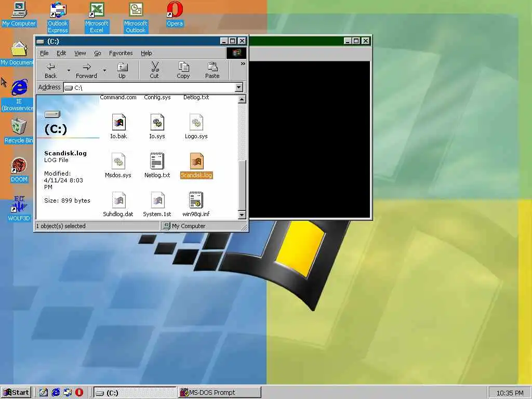The height and width of the screenshot is (399, 532).
Task: Click the Cut scissors toolbar button
Action: point(154,71)
